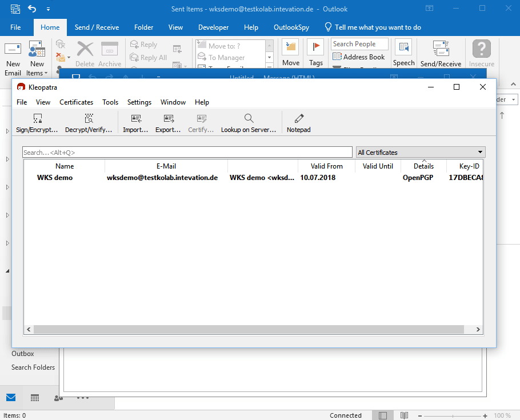Open the Tools menu in Kleopatra
Viewport: 520px width, 420px height.
tap(110, 102)
